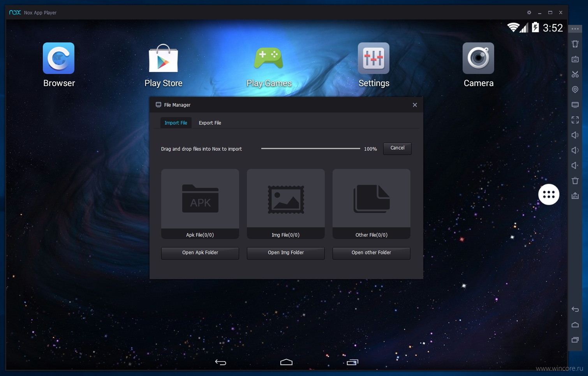Click the volume up speaker icon
Image resolution: width=588 pixels, height=376 pixels.
[x=575, y=135]
